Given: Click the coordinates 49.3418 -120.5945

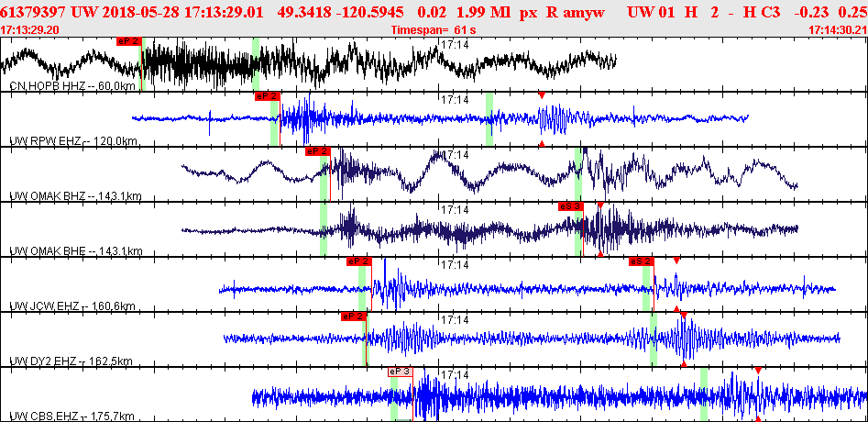Looking at the screenshot, I should [341, 11].
